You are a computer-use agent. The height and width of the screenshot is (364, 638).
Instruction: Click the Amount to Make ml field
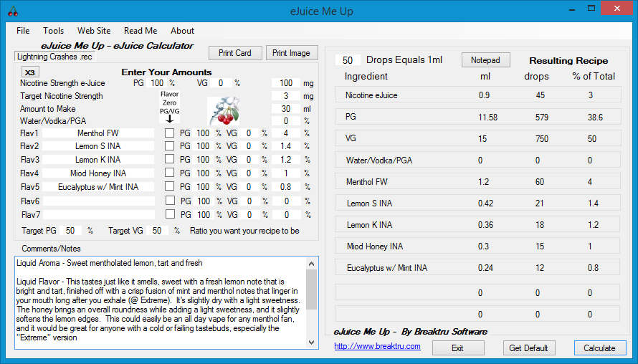tap(286, 109)
